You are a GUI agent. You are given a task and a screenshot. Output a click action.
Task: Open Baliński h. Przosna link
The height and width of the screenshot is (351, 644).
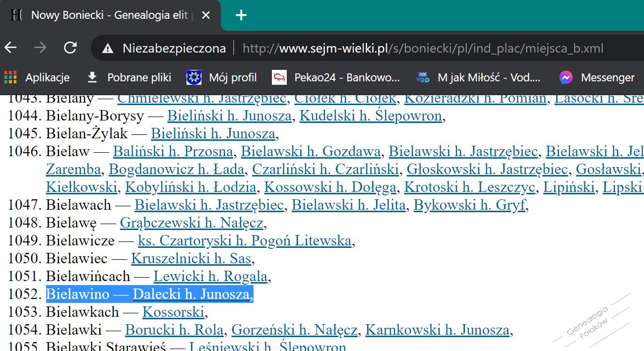[x=173, y=152]
